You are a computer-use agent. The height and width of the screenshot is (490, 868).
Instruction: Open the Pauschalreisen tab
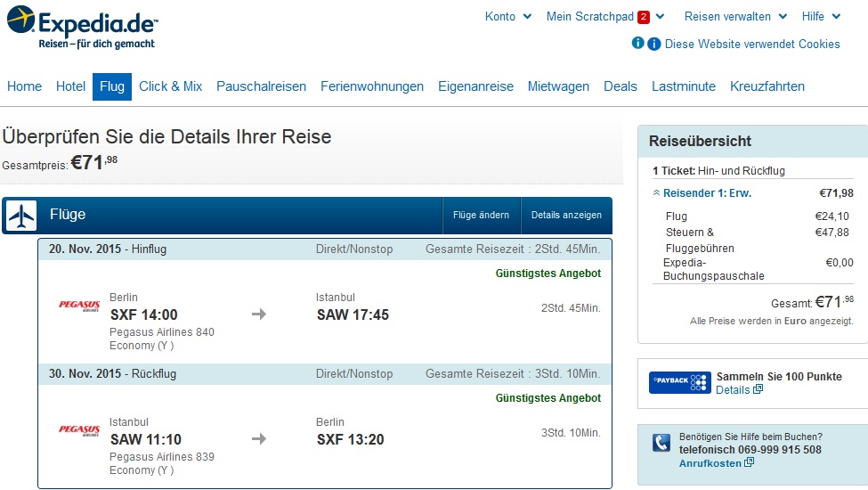pos(261,86)
